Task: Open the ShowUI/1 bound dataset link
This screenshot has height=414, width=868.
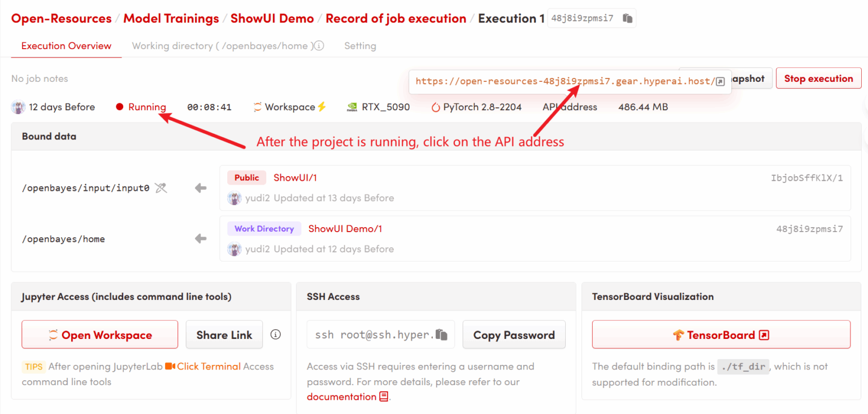Action: point(295,178)
